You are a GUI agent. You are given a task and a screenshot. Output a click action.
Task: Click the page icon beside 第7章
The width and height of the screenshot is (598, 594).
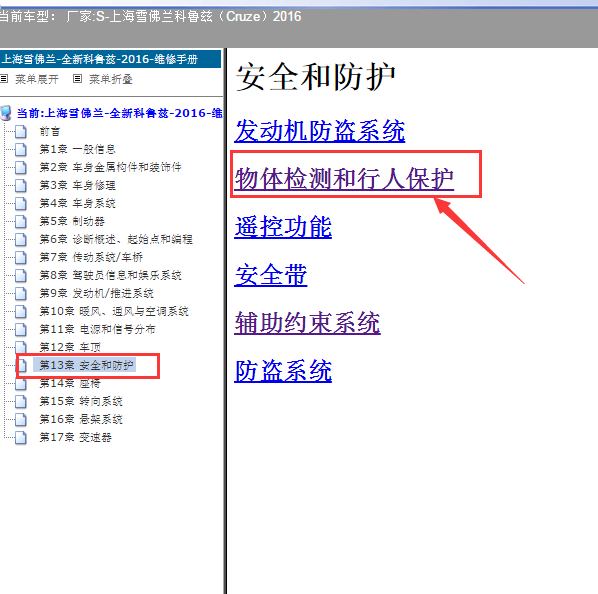point(21,257)
